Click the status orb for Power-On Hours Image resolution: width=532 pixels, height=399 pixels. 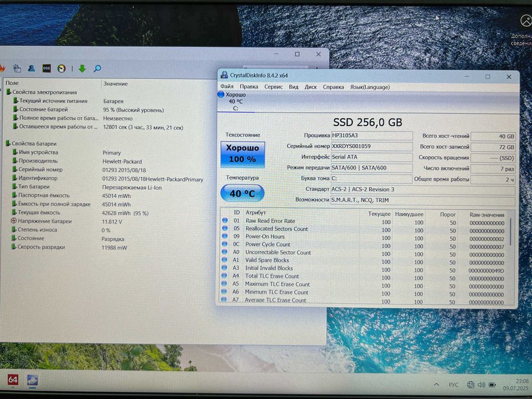[225, 236]
